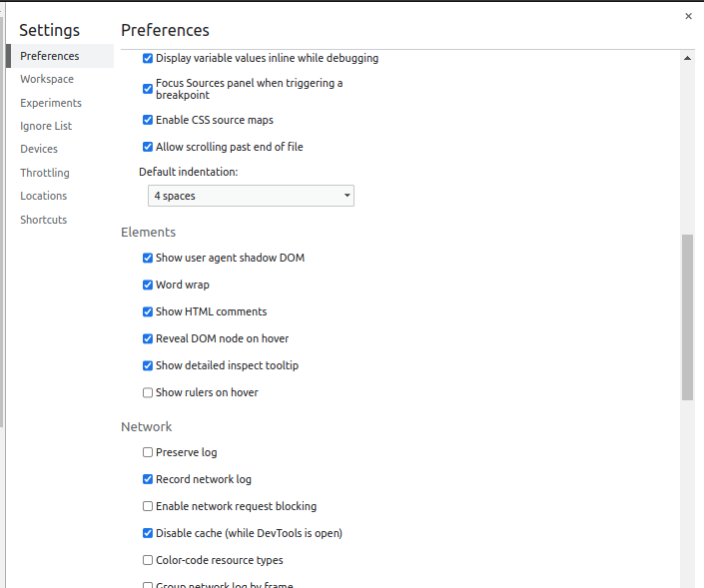Enable Color-code resource types
The image size is (704, 588).
[x=148, y=560]
